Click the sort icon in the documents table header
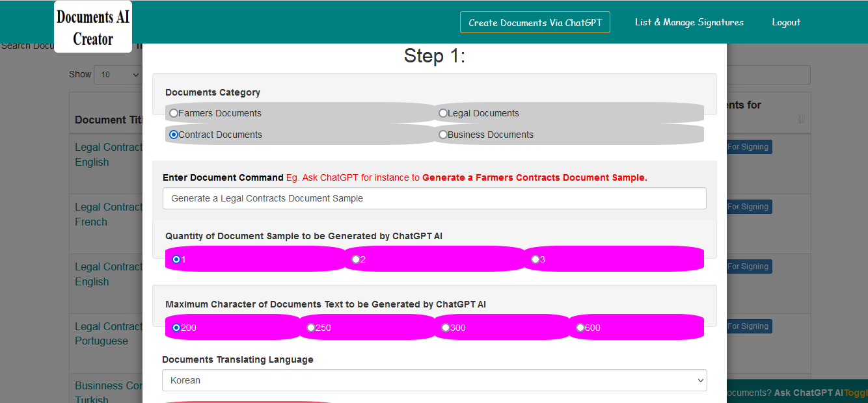The width and height of the screenshot is (868, 403). click(800, 118)
